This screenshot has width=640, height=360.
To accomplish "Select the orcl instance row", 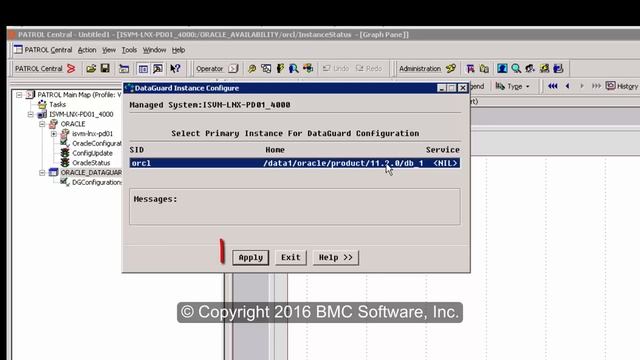I will (295, 163).
